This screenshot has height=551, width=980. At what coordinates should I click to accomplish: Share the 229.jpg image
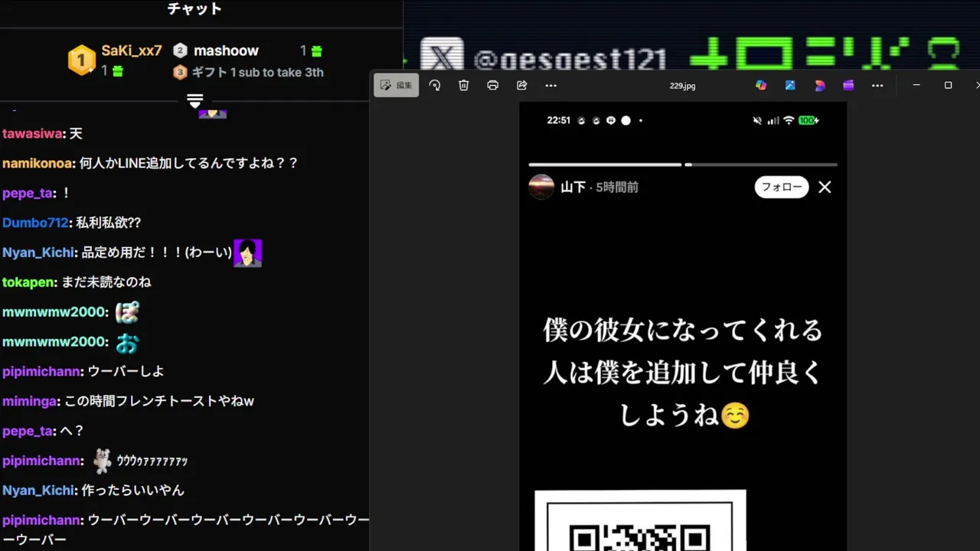pos(522,85)
